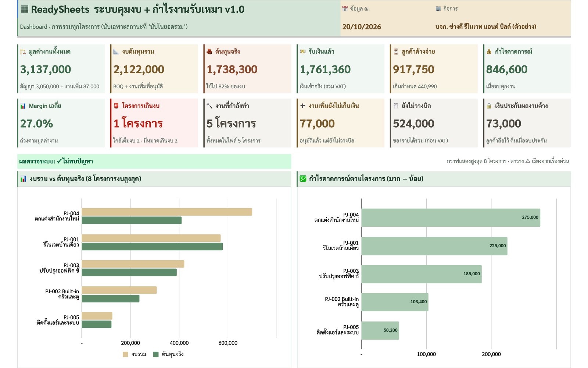Click the building icon beside กิจการ
This screenshot has height=368, width=588.
coord(438,8)
